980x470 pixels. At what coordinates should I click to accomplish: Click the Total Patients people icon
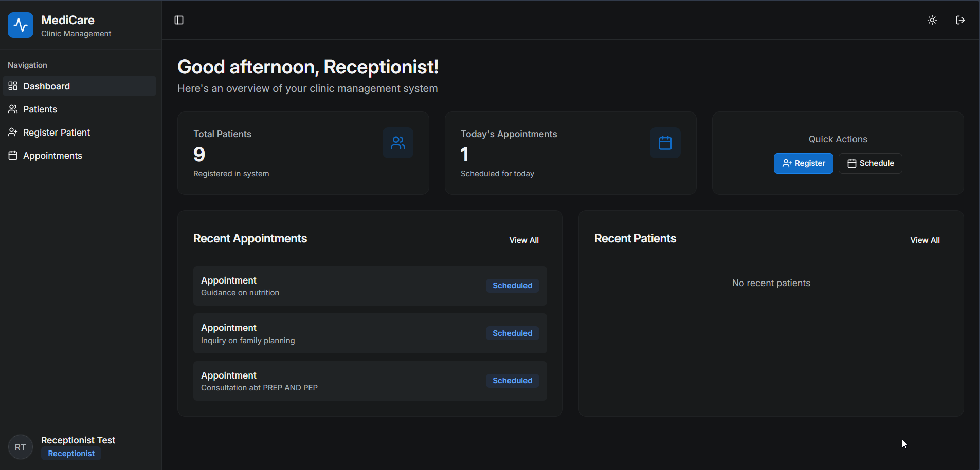click(397, 143)
